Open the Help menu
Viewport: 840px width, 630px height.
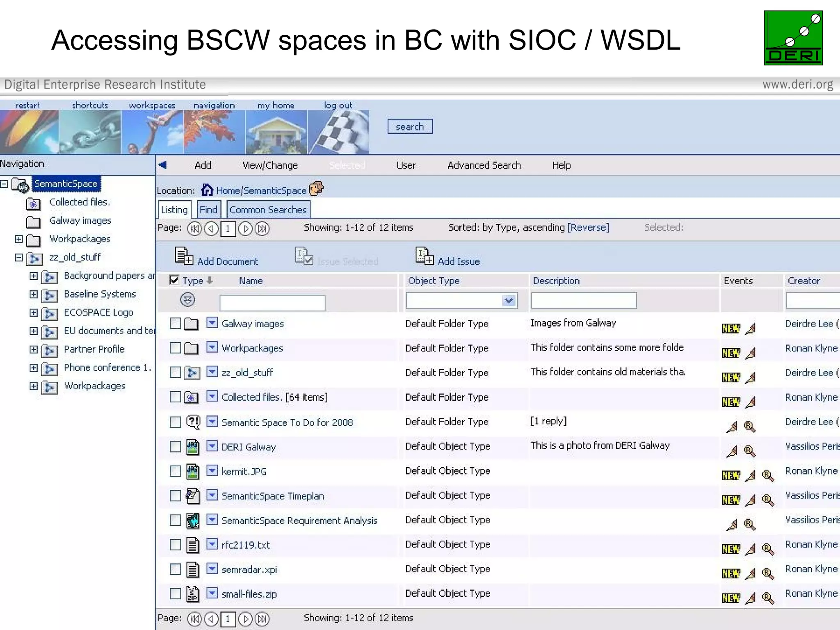[x=561, y=165]
